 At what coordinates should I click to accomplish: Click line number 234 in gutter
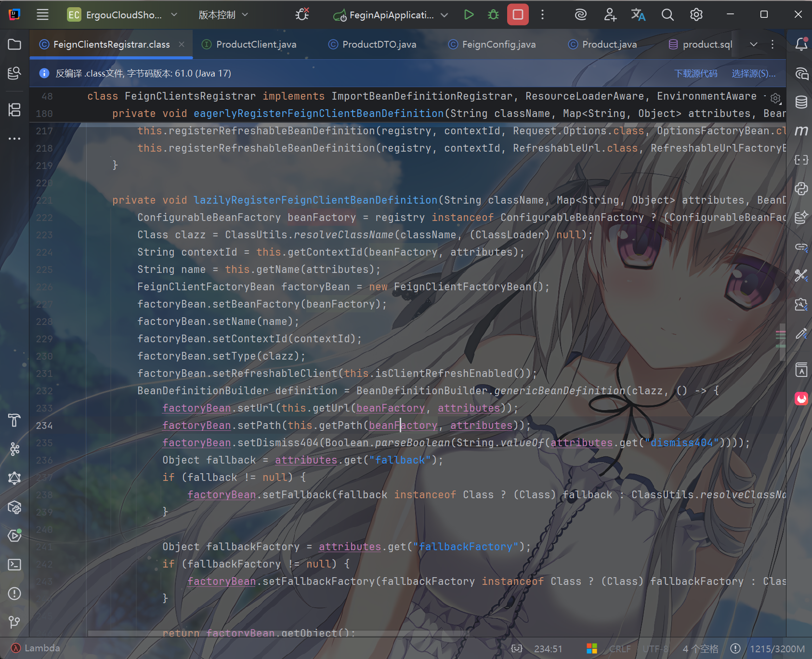[44, 426]
